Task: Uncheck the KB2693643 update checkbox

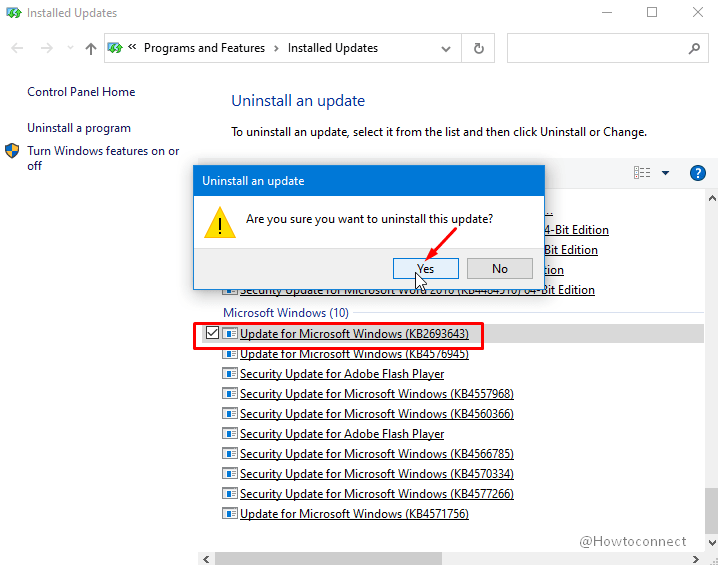Action: click(212, 333)
